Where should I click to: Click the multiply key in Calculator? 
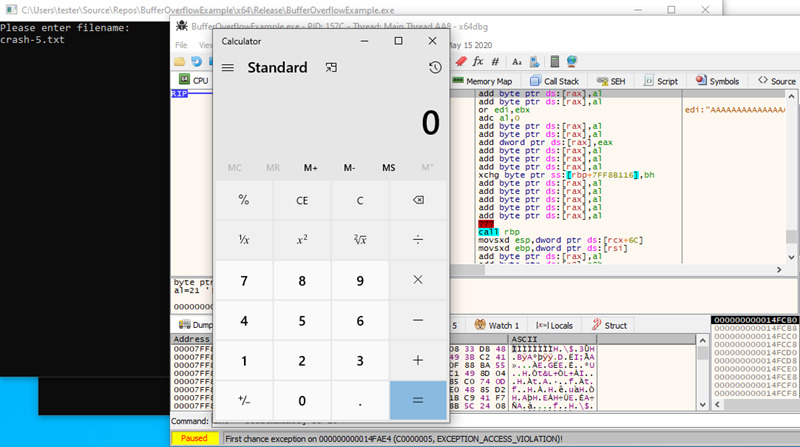pyautogui.click(x=418, y=280)
